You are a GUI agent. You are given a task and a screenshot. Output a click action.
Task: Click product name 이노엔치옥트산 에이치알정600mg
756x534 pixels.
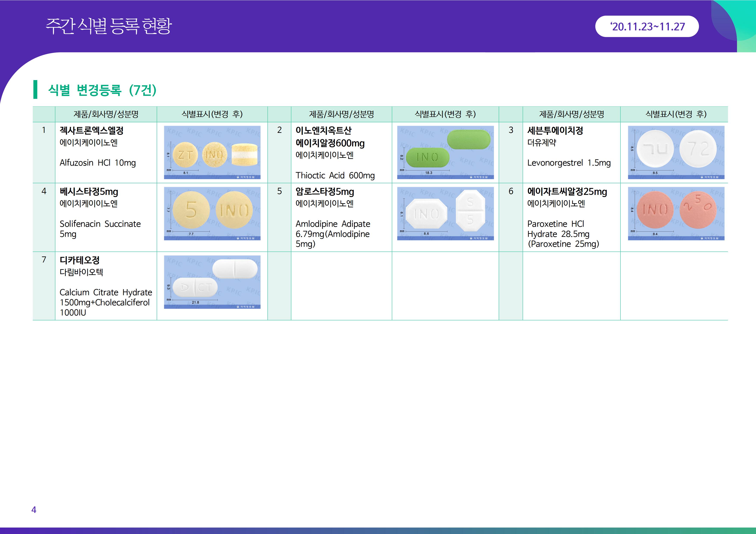(x=330, y=137)
